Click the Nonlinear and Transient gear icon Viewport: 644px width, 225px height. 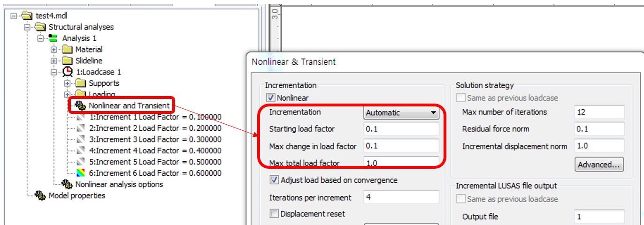(81, 105)
